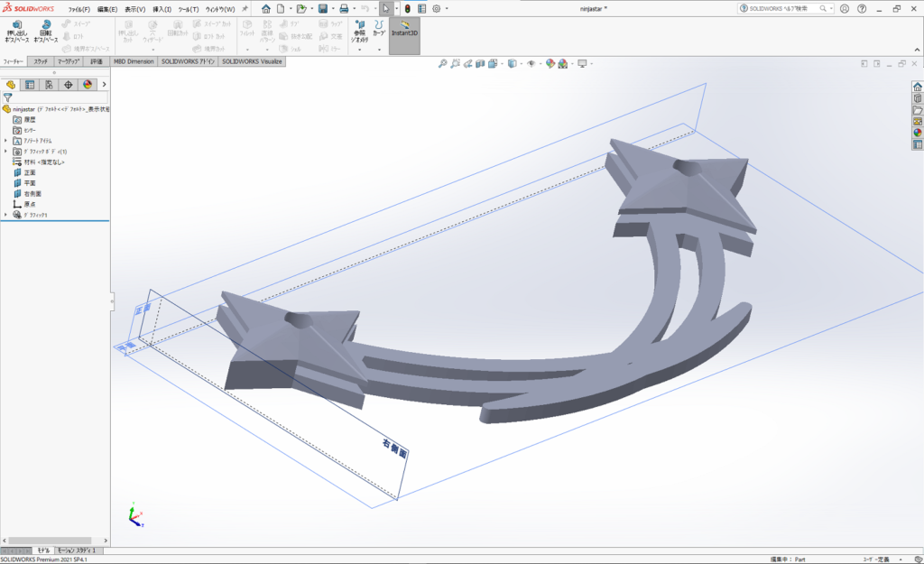The height and width of the screenshot is (564, 924).
Task: Activate the Select cursor tool
Action: pos(385,9)
